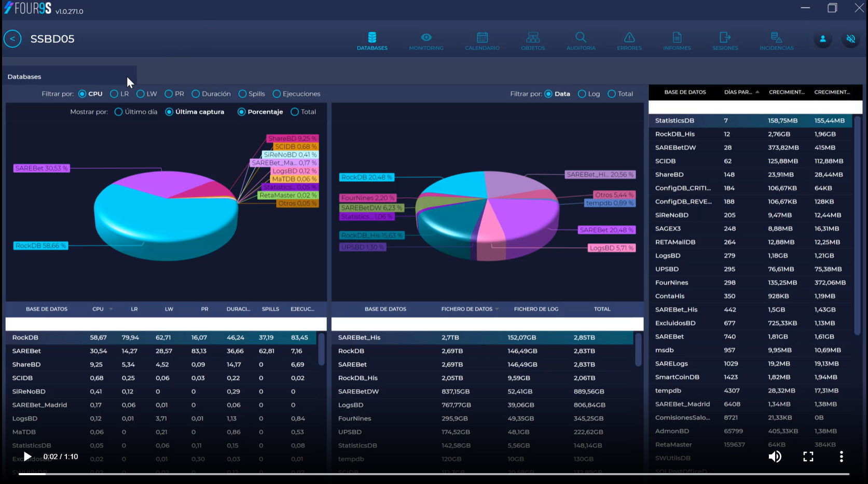868x484 pixels.
Task: Open the Errores warning icon
Action: click(x=629, y=37)
